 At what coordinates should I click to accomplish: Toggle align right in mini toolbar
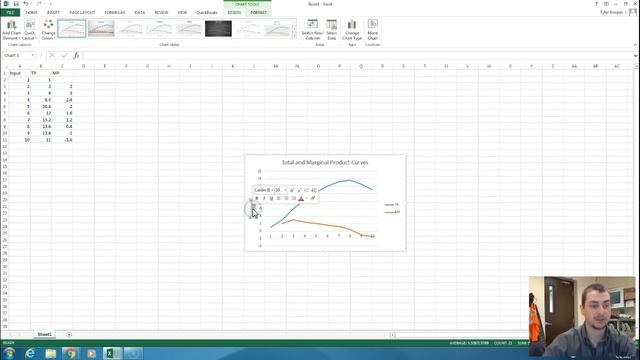pos(293,198)
